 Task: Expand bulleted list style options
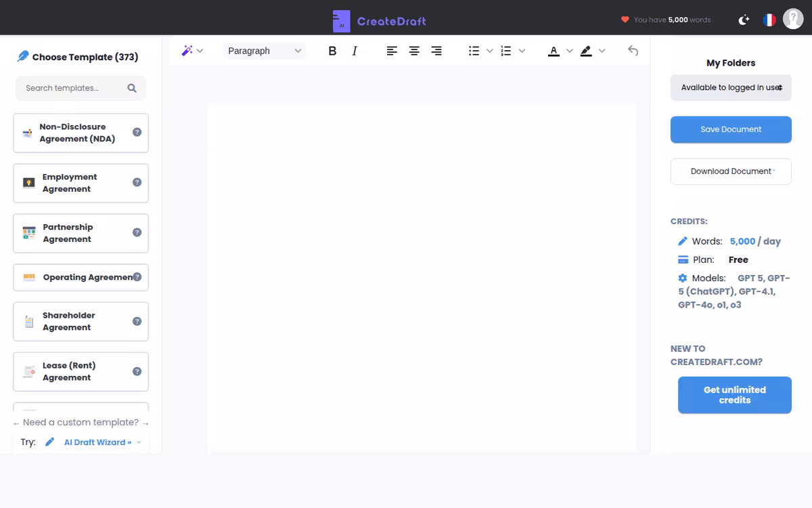pos(490,51)
